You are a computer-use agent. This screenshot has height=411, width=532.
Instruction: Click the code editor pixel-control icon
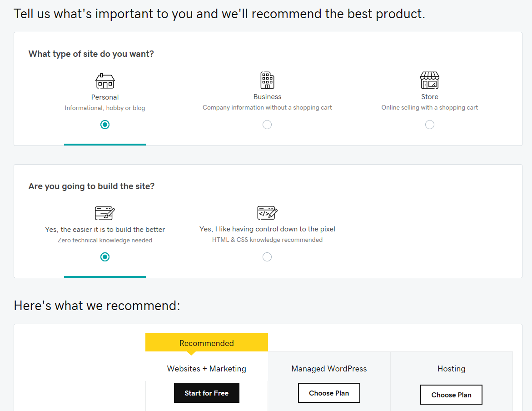coord(267,213)
